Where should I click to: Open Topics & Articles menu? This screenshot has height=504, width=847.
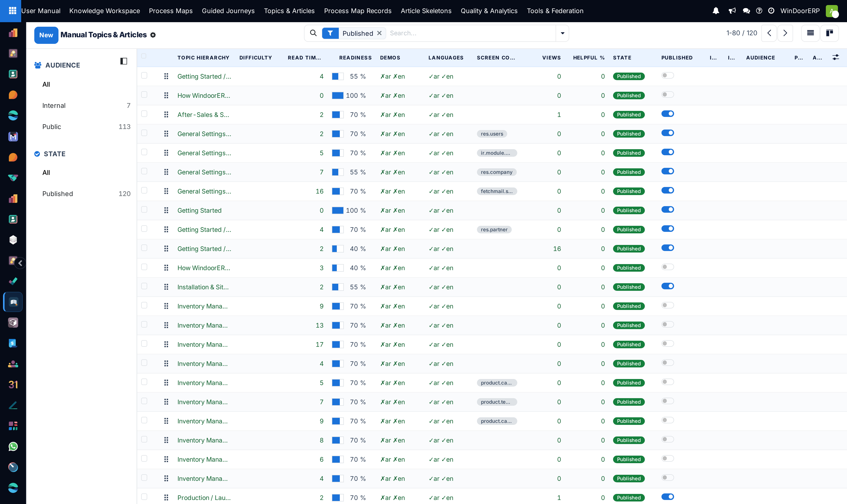coord(289,11)
